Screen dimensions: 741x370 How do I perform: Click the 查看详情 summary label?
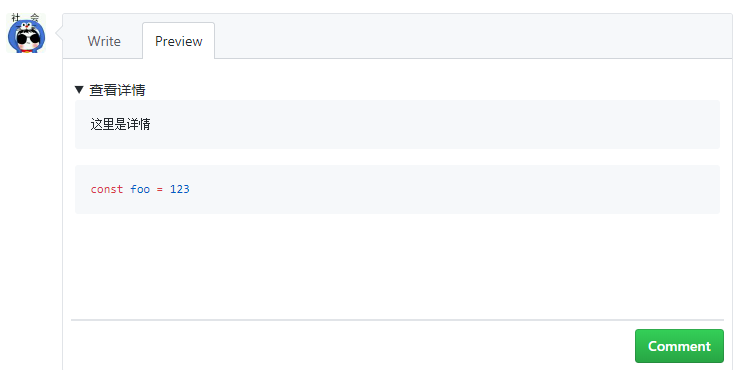tap(117, 90)
